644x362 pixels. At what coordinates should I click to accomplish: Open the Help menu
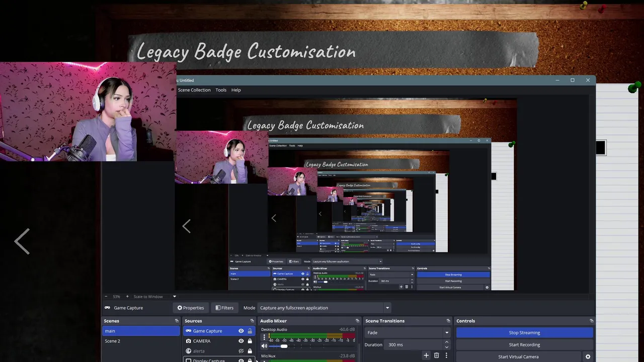pos(236,90)
